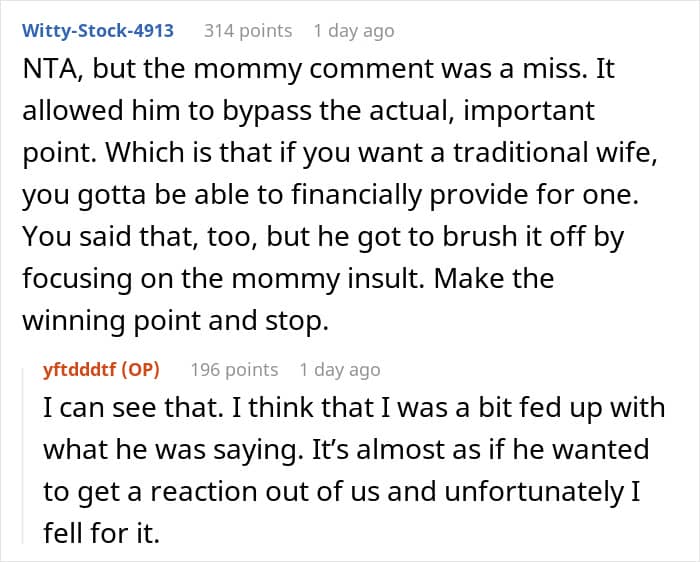This screenshot has height=562, width=700.
Task: Click the line "allowed him to bypass the actual, important"
Action: pyautogui.click(x=306, y=110)
